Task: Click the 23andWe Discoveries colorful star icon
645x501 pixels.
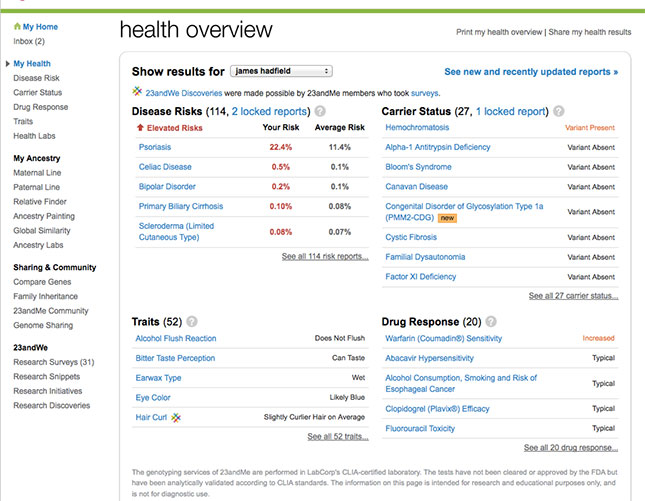Action: pyautogui.click(x=137, y=91)
